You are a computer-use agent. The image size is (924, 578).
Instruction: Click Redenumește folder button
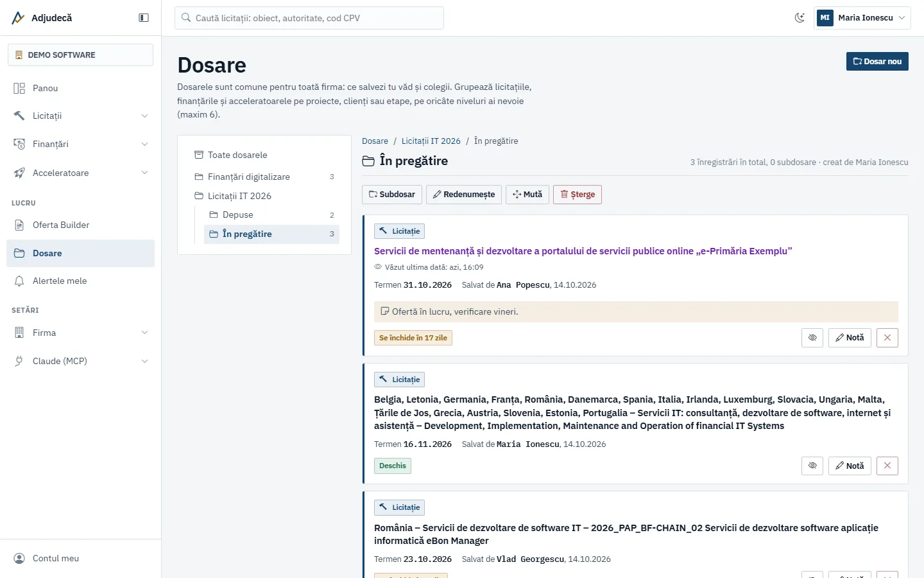click(464, 195)
